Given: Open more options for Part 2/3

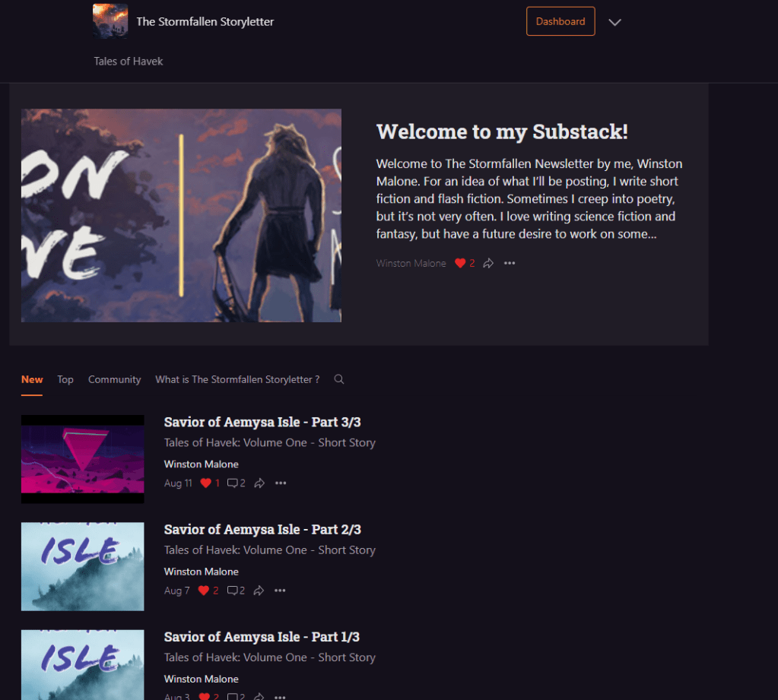Looking at the screenshot, I should [x=280, y=591].
